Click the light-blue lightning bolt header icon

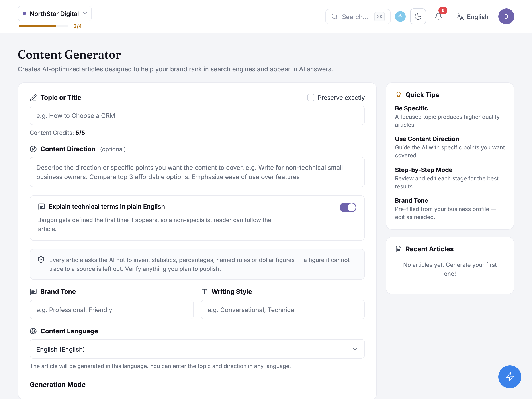400,16
